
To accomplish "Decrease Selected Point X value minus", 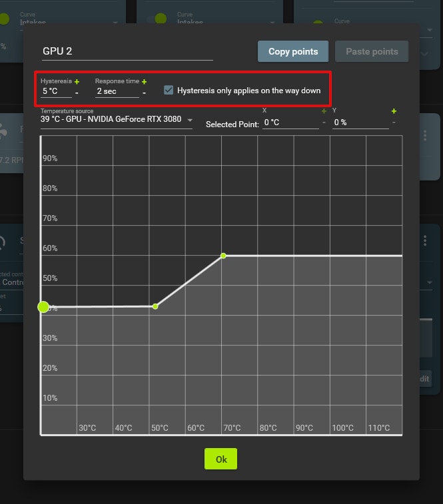I will tap(324, 123).
